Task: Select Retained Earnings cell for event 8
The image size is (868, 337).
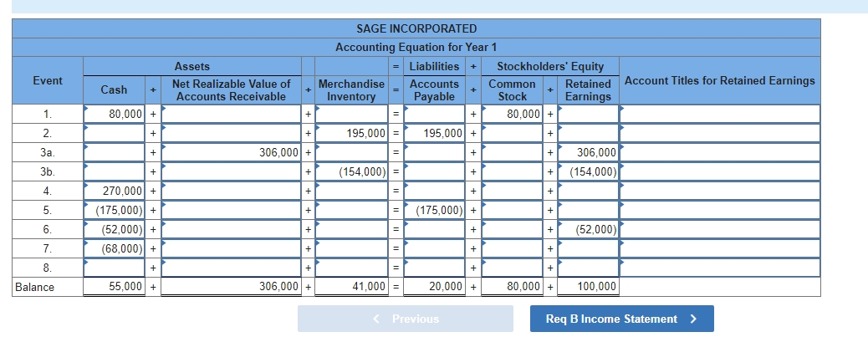Action: point(588,268)
